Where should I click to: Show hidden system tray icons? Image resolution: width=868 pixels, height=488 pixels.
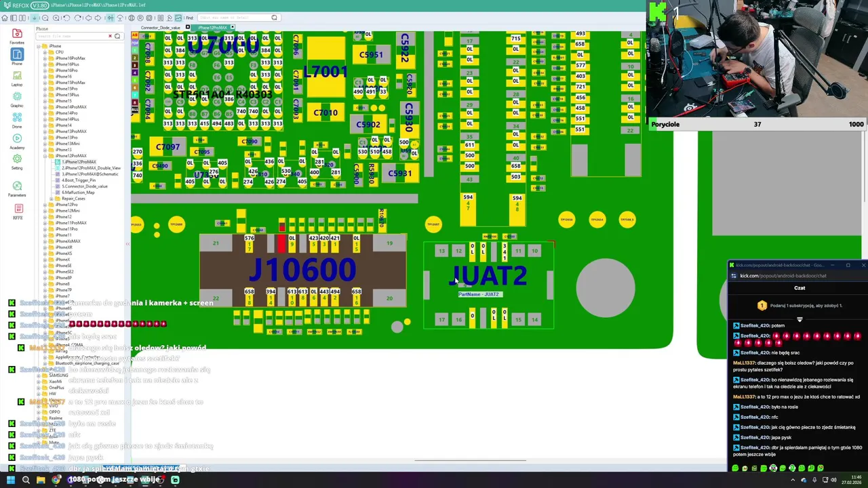793,480
